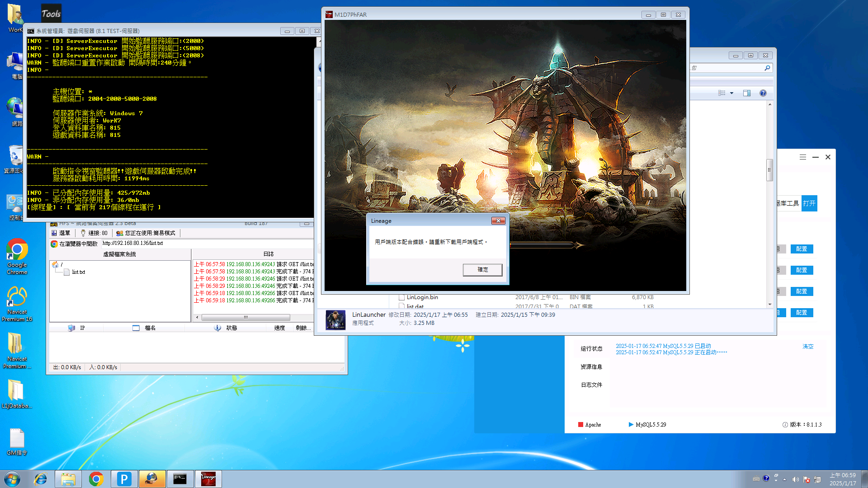Click the Action Center flag icon in tray
Screen dimensions: 868x488
click(x=807, y=479)
